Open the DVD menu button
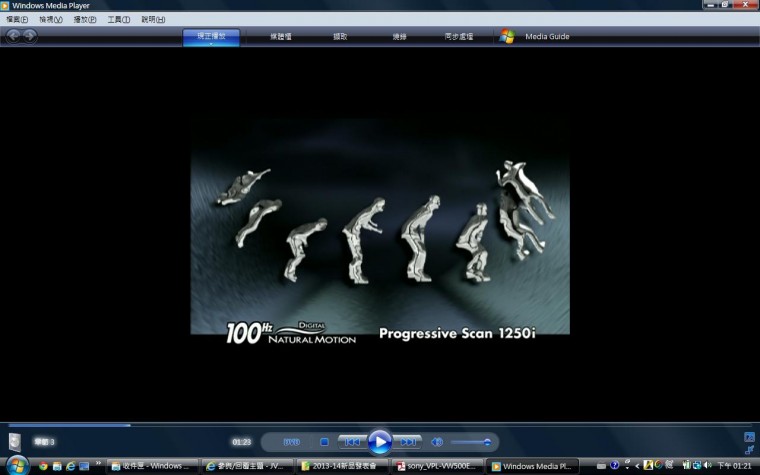Image resolution: width=760 pixels, height=475 pixels. 291,441
